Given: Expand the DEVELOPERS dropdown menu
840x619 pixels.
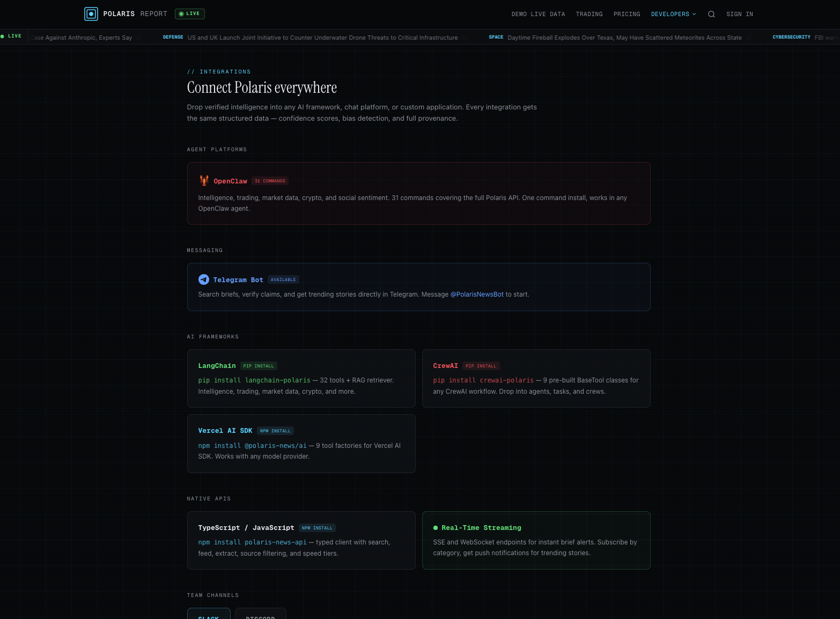Looking at the screenshot, I should 673,14.
